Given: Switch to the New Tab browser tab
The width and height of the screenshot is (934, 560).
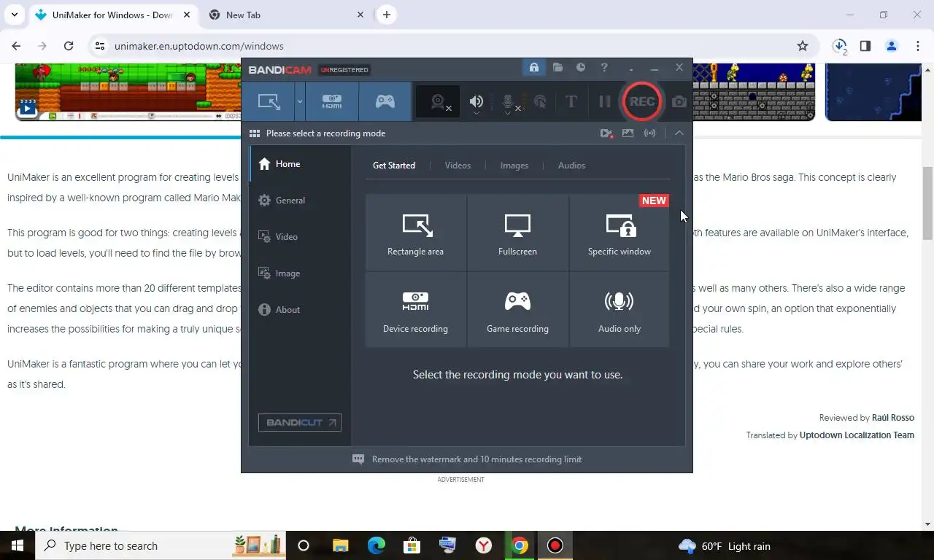Looking at the screenshot, I should pos(286,15).
